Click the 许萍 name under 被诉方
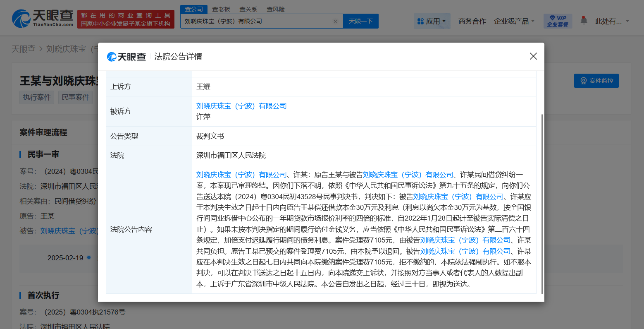Screen dimensions: 644x329 (203, 117)
